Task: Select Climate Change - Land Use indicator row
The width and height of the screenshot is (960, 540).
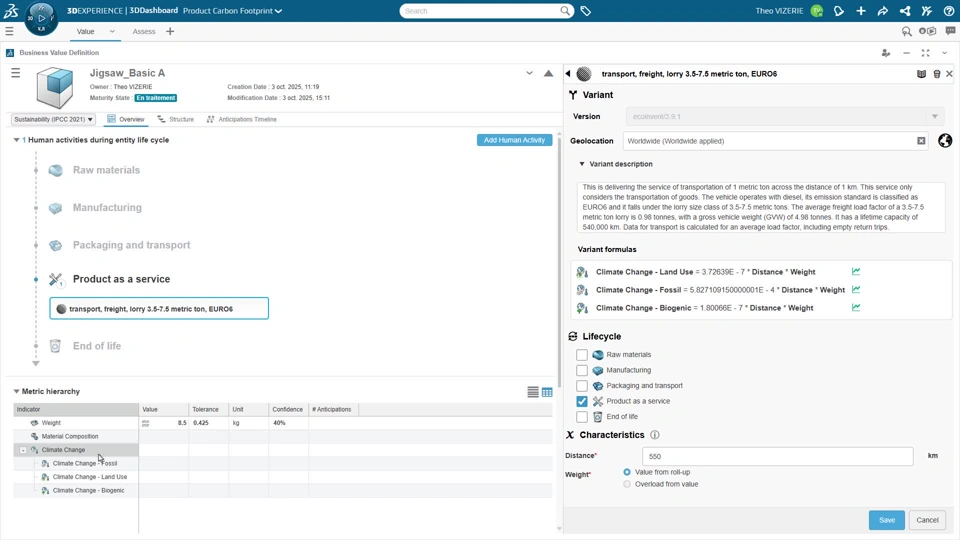Action: 89,477
